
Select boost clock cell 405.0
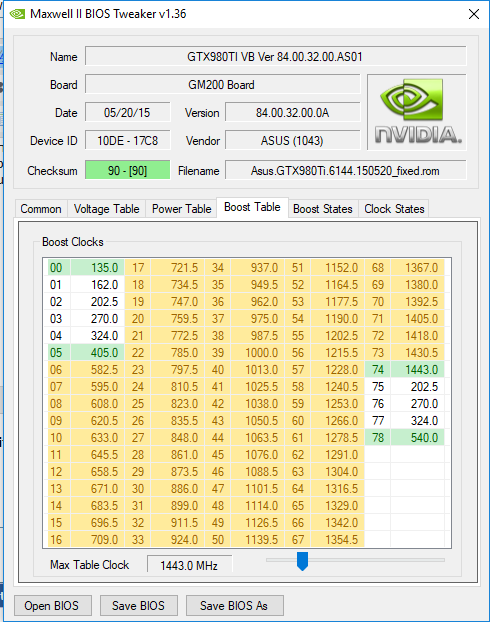click(98, 353)
